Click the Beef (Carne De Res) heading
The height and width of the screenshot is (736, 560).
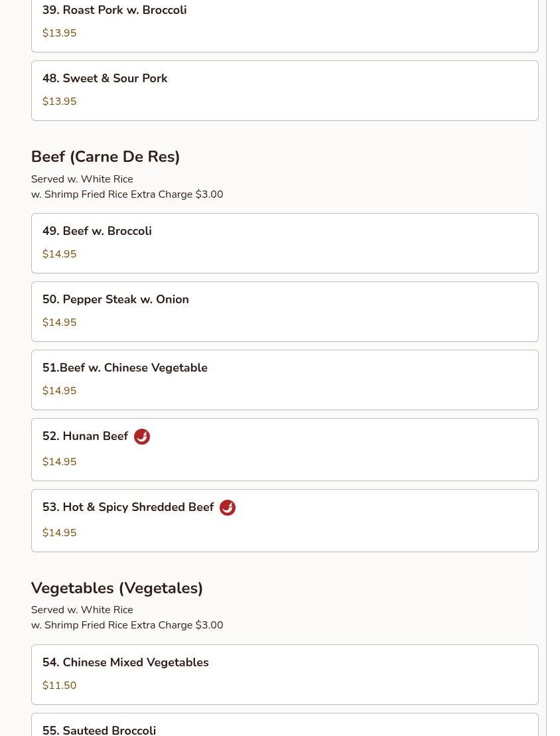click(x=105, y=157)
